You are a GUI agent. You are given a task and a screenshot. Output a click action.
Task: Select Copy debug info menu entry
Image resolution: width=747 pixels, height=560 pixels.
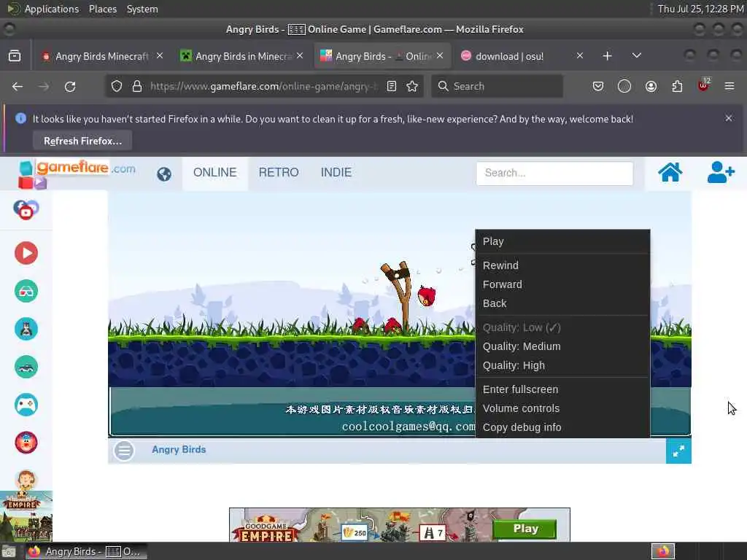(x=562, y=427)
